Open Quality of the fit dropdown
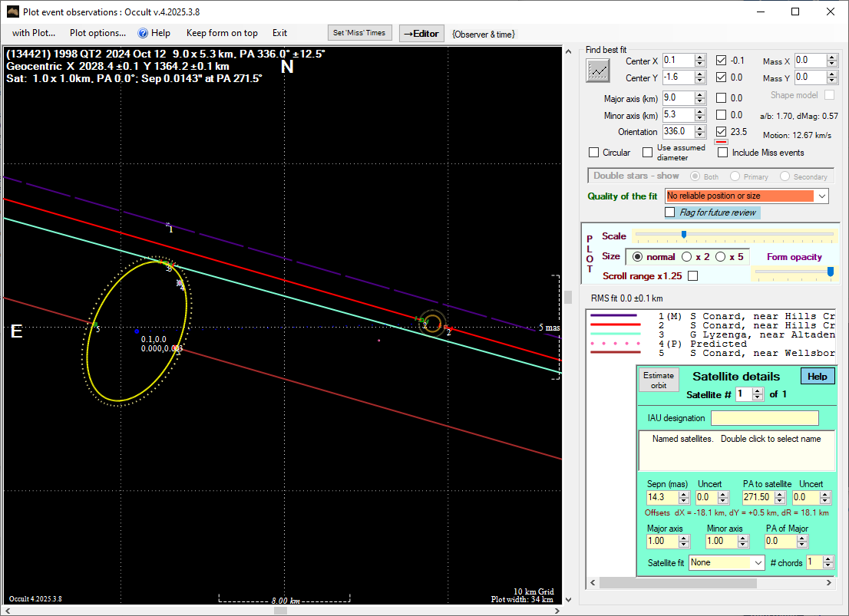 (822, 196)
